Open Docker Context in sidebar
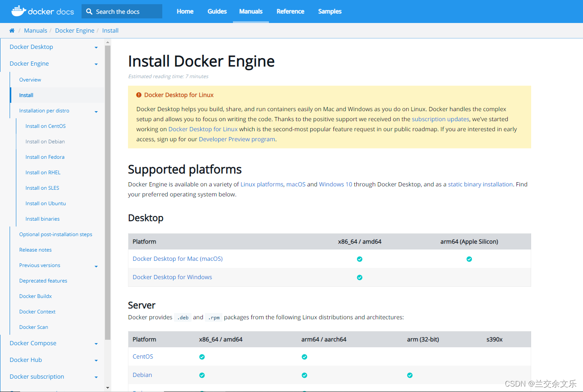 point(37,312)
